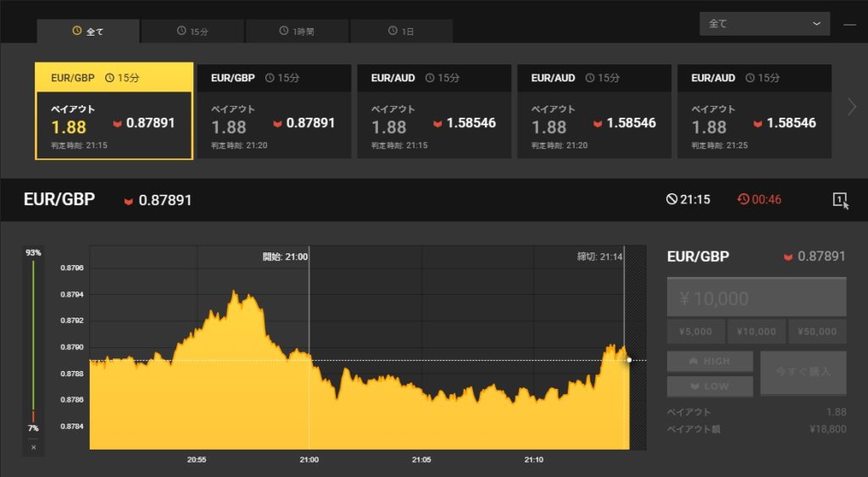Select the HIGH option
Image resolution: width=868 pixels, height=477 pixels.
click(709, 361)
